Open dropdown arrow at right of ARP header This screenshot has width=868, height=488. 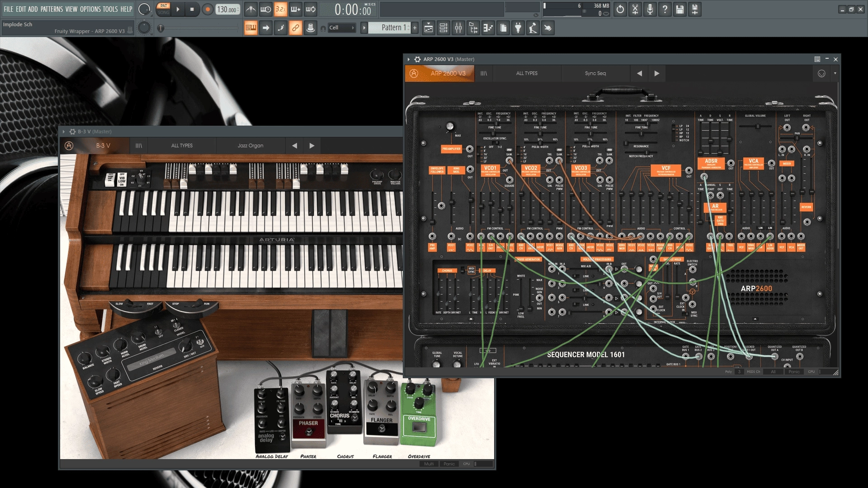(x=835, y=73)
